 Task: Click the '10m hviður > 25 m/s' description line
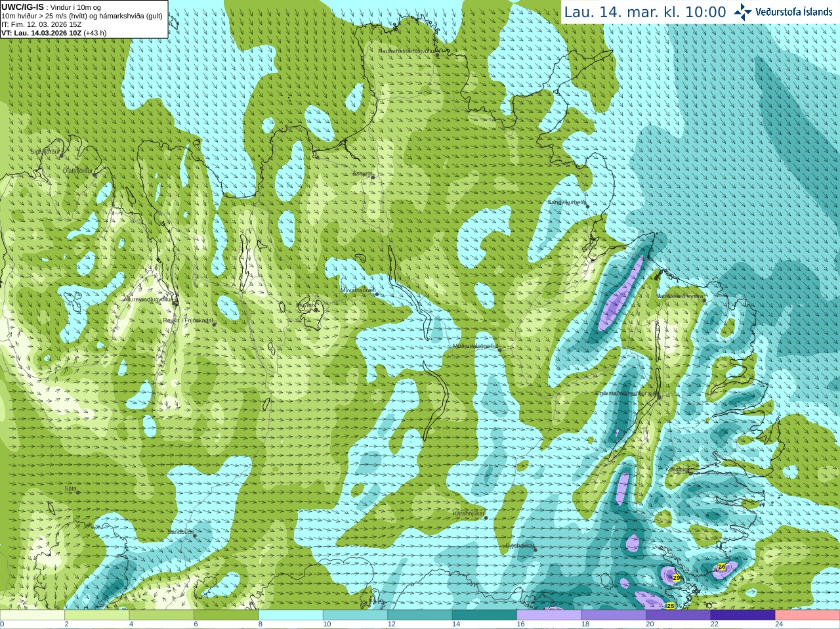click(x=82, y=16)
